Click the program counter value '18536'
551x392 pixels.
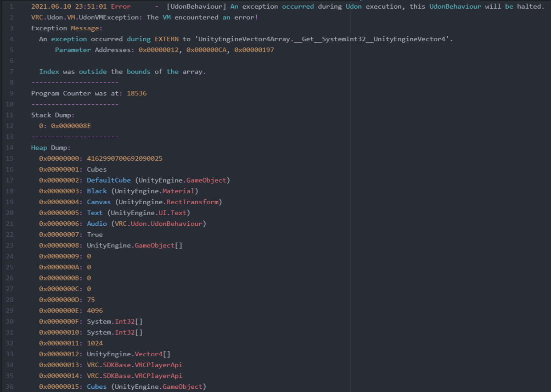(137, 94)
